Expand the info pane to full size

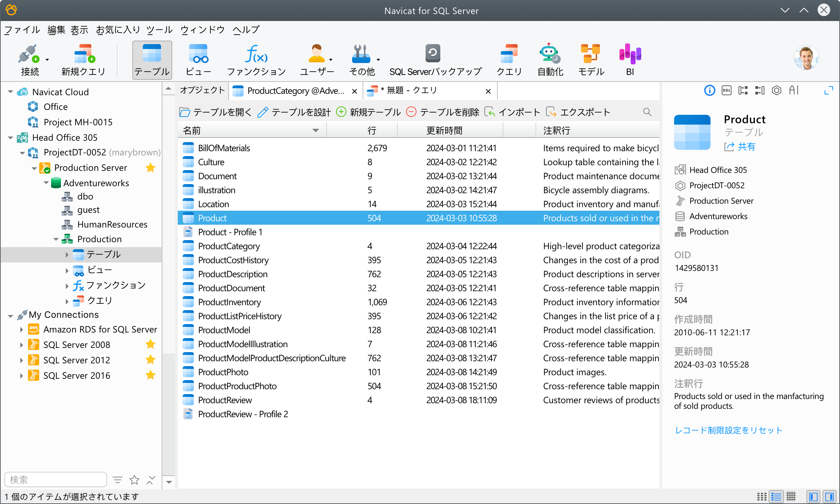828,91
